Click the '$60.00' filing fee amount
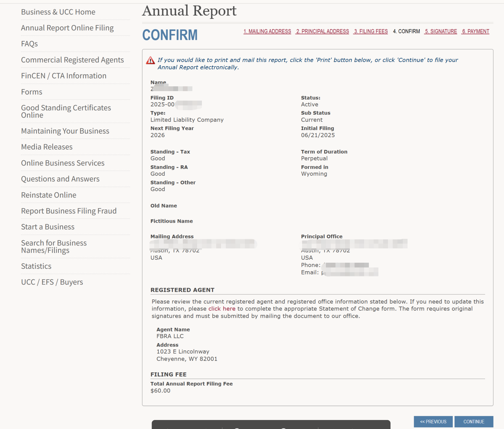Image resolution: width=504 pixels, height=429 pixels. point(160,391)
